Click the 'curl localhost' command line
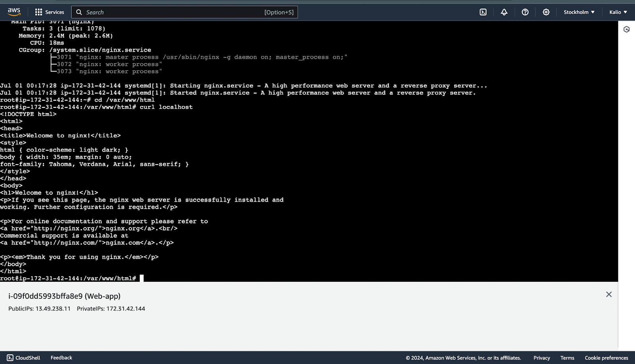This screenshot has width=635, height=364. pyautogui.click(x=96, y=107)
